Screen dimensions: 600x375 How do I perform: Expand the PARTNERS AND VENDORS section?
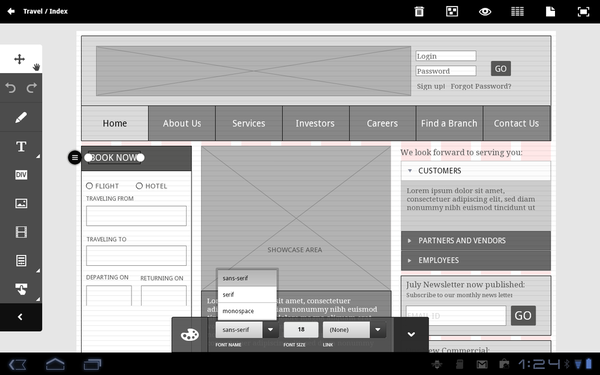[476, 241]
